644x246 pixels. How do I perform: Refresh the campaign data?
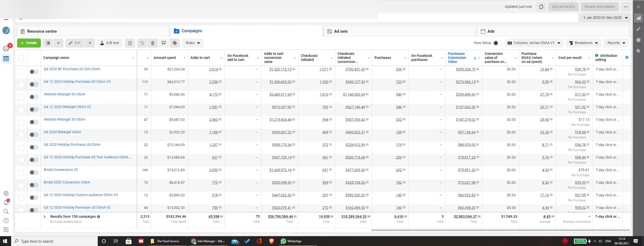click(x=541, y=7)
